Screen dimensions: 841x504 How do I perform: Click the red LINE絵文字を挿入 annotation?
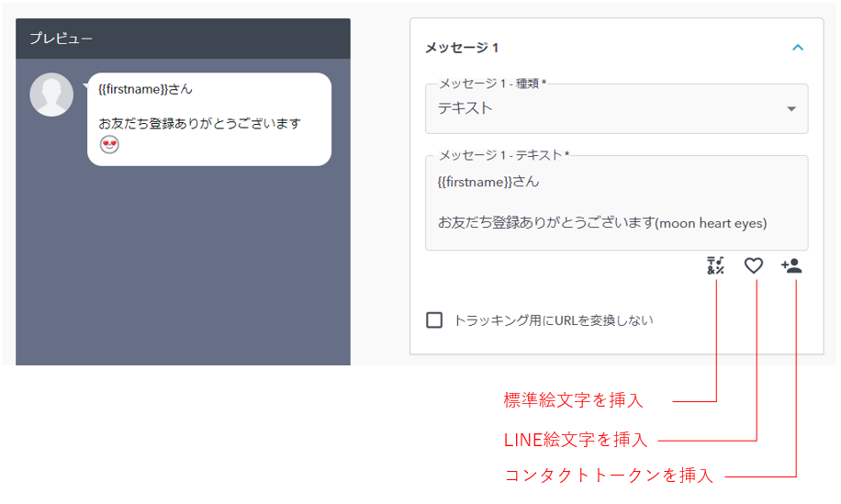tap(576, 440)
